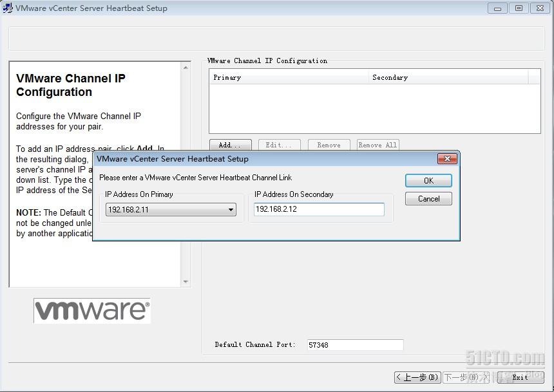Exit the Heartbeat Setup wizard
The height and width of the screenshot is (392, 554).
pyautogui.click(x=521, y=377)
